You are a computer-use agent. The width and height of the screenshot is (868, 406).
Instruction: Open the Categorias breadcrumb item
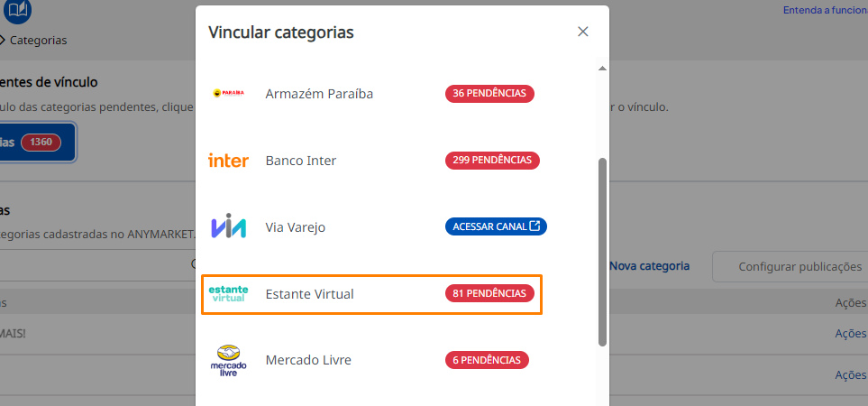[38, 41]
